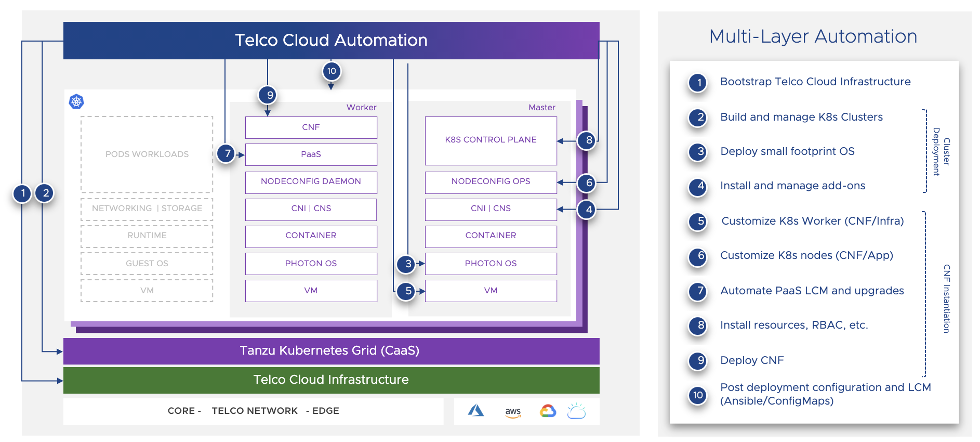Click the 'Master' column label
This screenshot has height=442, width=980.
[x=542, y=108]
